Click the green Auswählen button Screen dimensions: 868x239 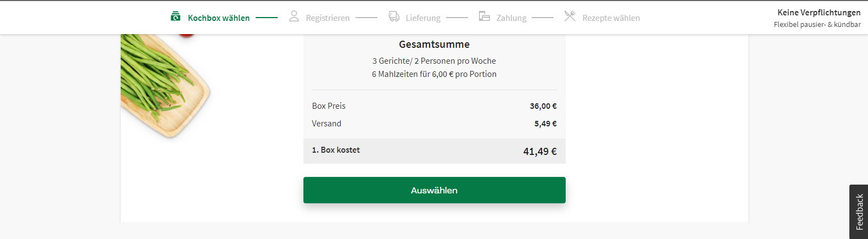[435, 190]
